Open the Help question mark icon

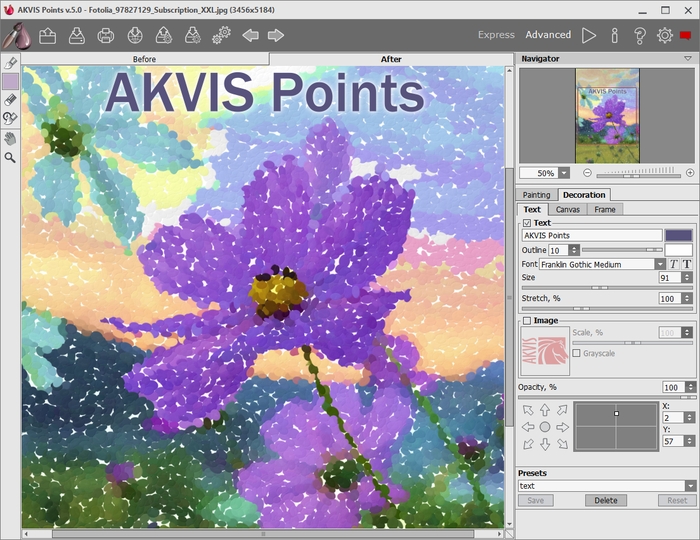640,35
